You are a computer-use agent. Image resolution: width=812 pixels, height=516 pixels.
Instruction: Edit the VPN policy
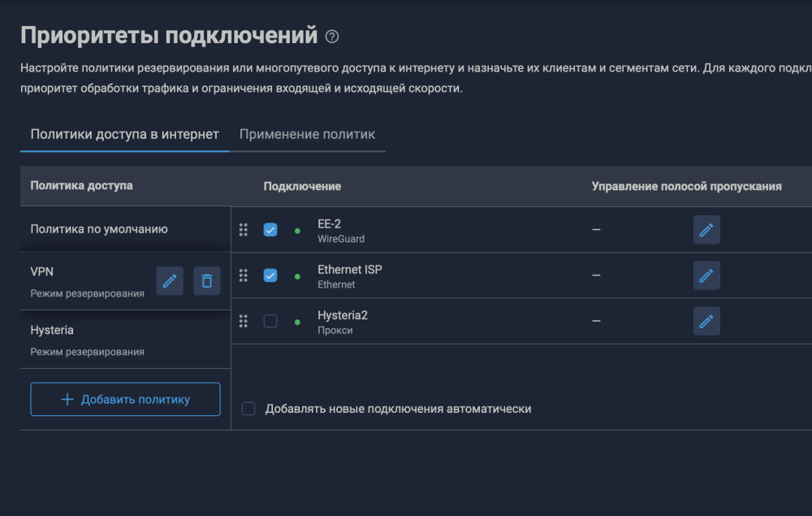point(170,281)
